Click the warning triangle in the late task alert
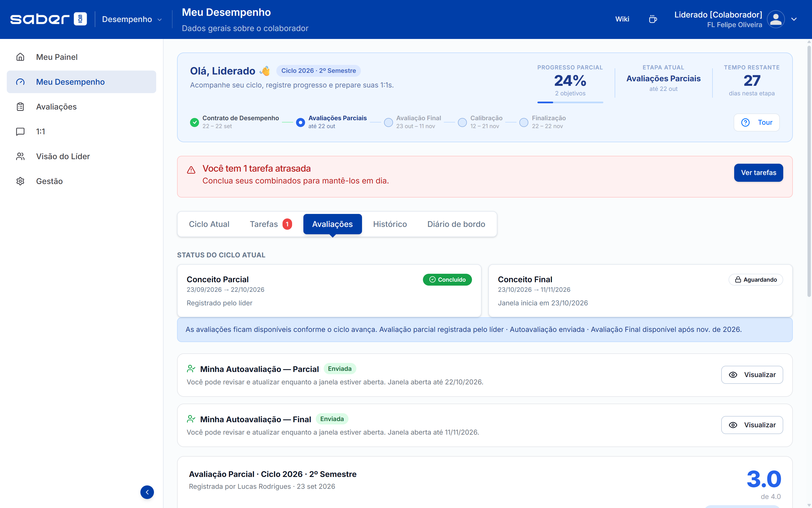The height and width of the screenshot is (508, 812). pyautogui.click(x=191, y=170)
